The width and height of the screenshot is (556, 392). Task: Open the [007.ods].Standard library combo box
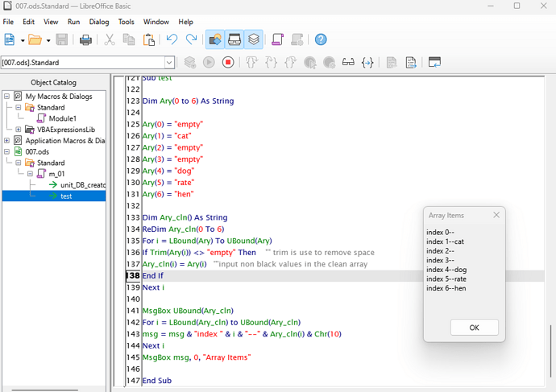click(88, 63)
